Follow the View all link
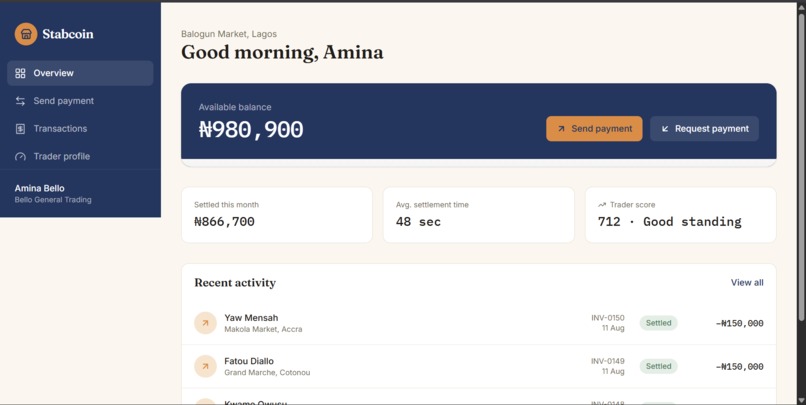Viewport: 806px width, 405px height. tap(747, 282)
